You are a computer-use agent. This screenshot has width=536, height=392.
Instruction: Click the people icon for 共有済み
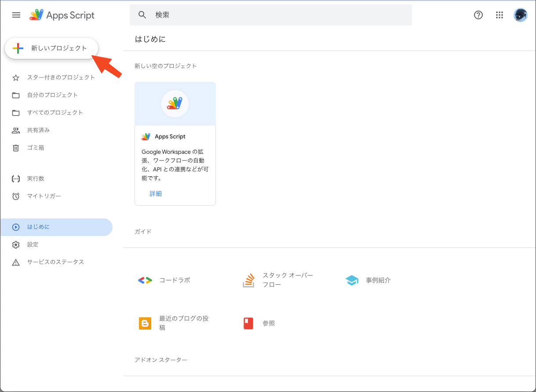tap(16, 131)
